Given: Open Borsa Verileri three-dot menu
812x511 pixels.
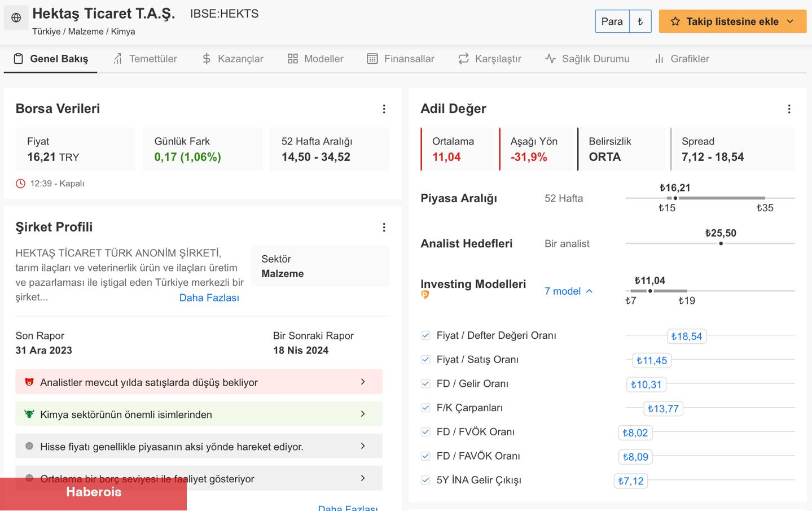Looking at the screenshot, I should click(x=384, y=109).
